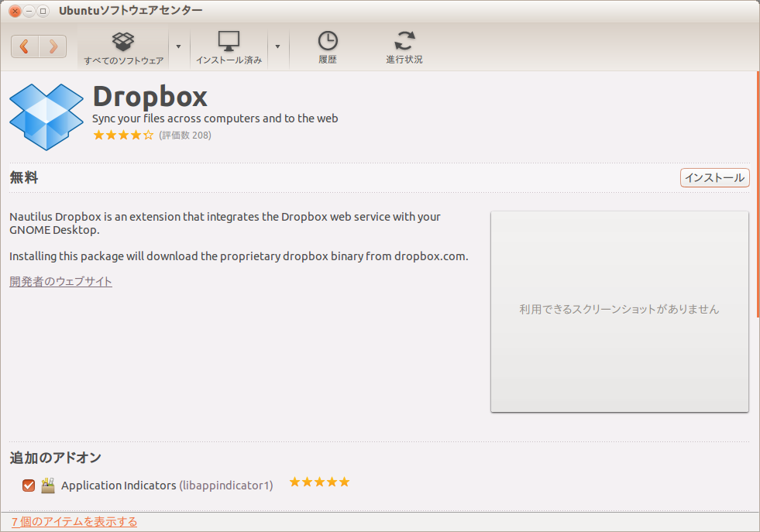760x532 pixels.
Task: Click the Dropbox star rating
Action: pyautogui.click(x=123, y=136)
